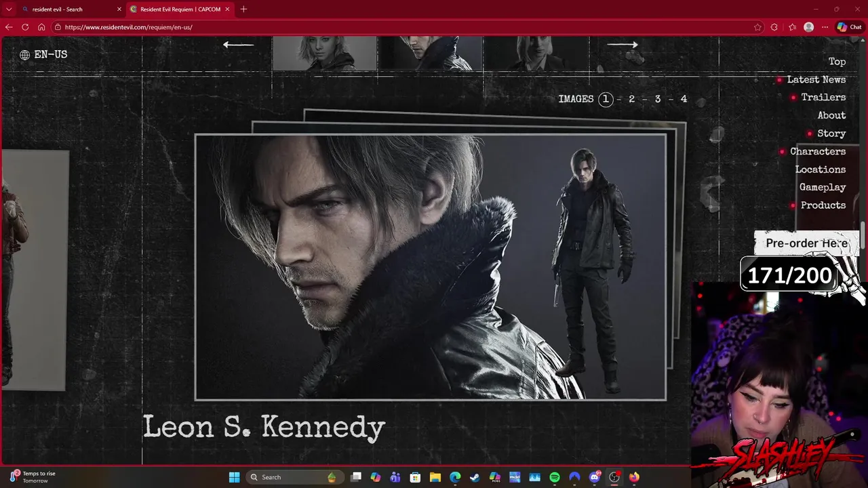The height and width of the screenshot is (488, 868).
Task: Open Microsoft 365 from the taskbar
Action: pyautogui.click(x=495, y=477)
